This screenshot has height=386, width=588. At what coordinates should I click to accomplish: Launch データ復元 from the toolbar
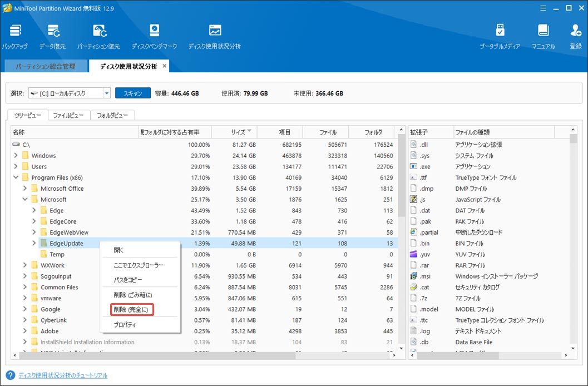52,37
